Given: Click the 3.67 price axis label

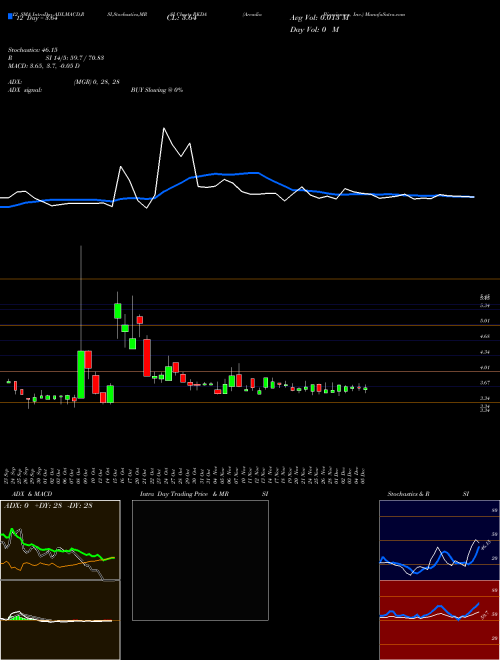Looking at the screenshot, I should (485, 383).
